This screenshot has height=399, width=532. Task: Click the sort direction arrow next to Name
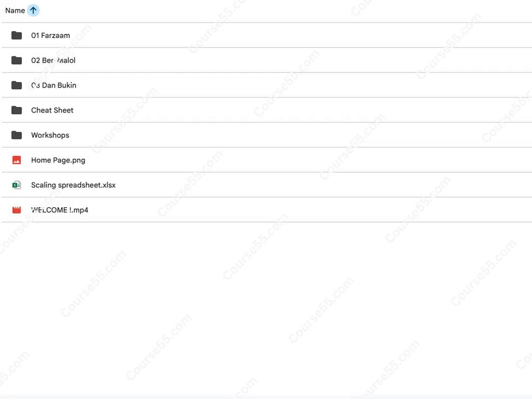tap(33, 11)
